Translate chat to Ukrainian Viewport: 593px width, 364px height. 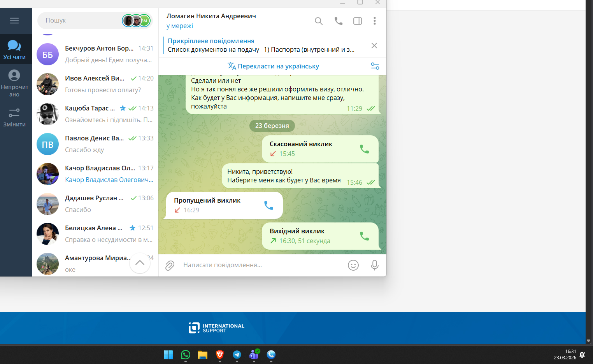coord(278,66)
